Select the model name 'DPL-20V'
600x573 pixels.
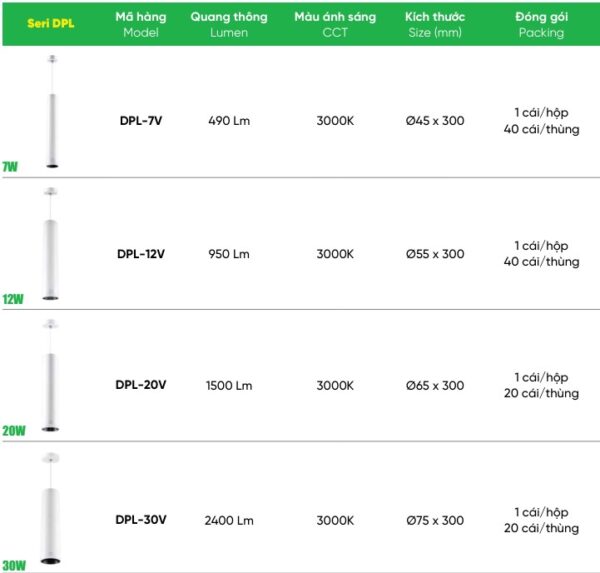(x=141, y=385)
